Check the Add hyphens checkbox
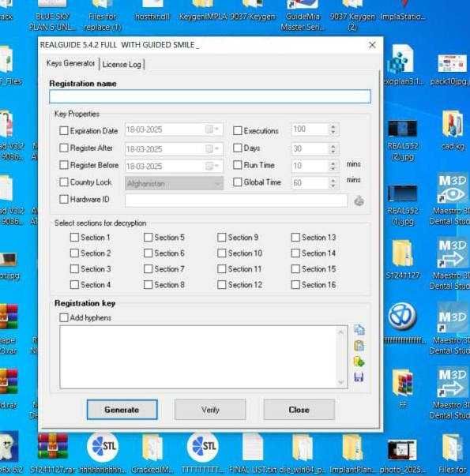This screenshot has width=470, height=476. (x=64, y=317)
